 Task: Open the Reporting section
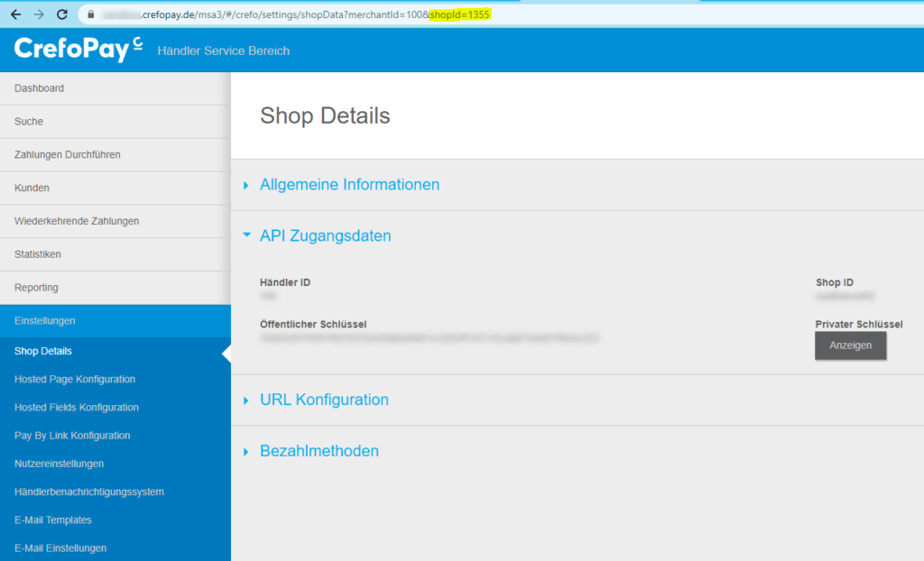tap(33, 287)
